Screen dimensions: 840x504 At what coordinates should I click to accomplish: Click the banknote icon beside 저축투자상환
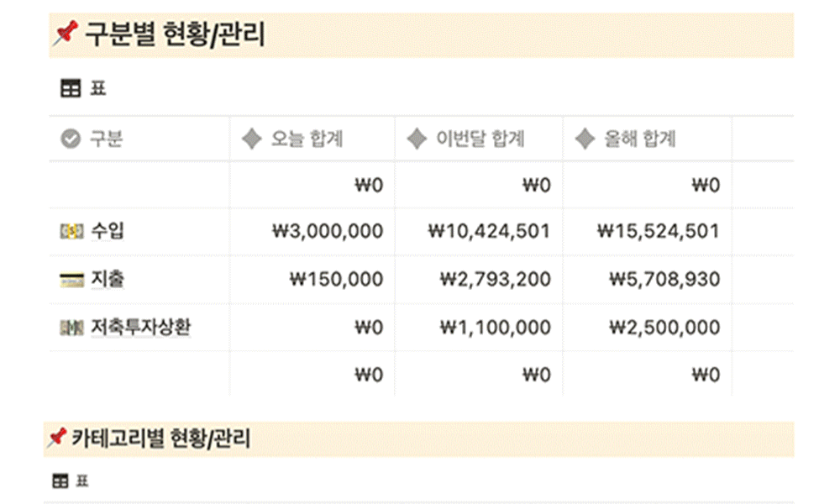[x=71, y=328]
